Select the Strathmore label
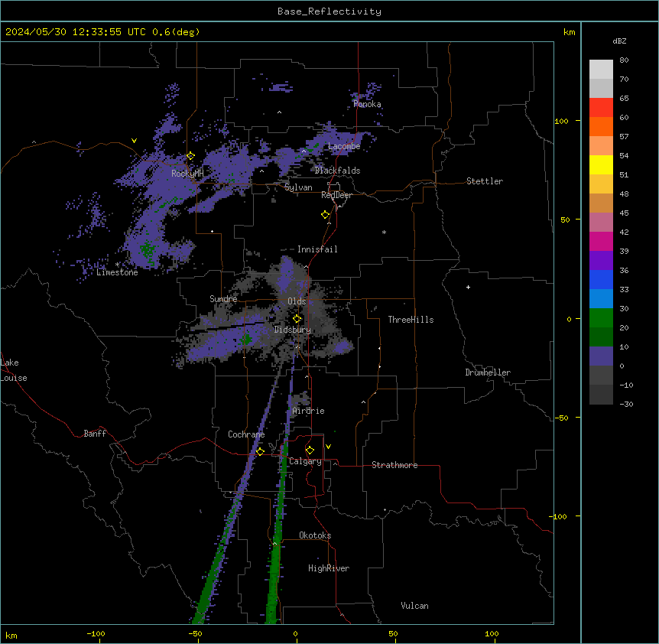This screenshot has height=644, width=659. pyautogui.click(x=394, y=465)
